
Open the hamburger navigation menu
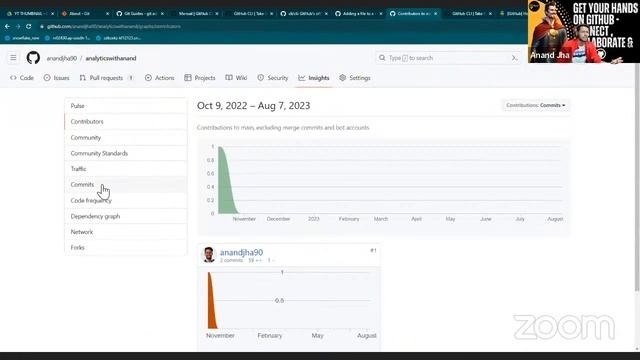pos(13,58)
